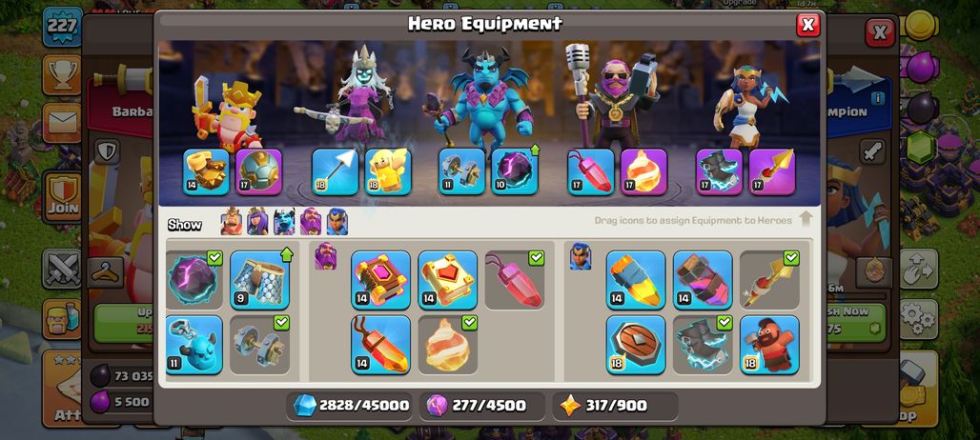Open the upgradable Metal Pants level 9
Screen dimensions: 980x440
click(x=259, y=280)
